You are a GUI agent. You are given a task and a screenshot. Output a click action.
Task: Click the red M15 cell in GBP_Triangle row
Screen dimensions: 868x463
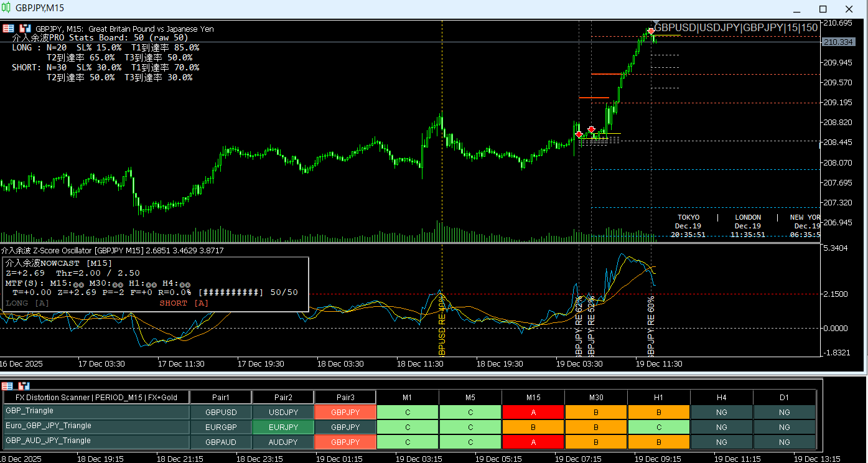click(533, 412)
